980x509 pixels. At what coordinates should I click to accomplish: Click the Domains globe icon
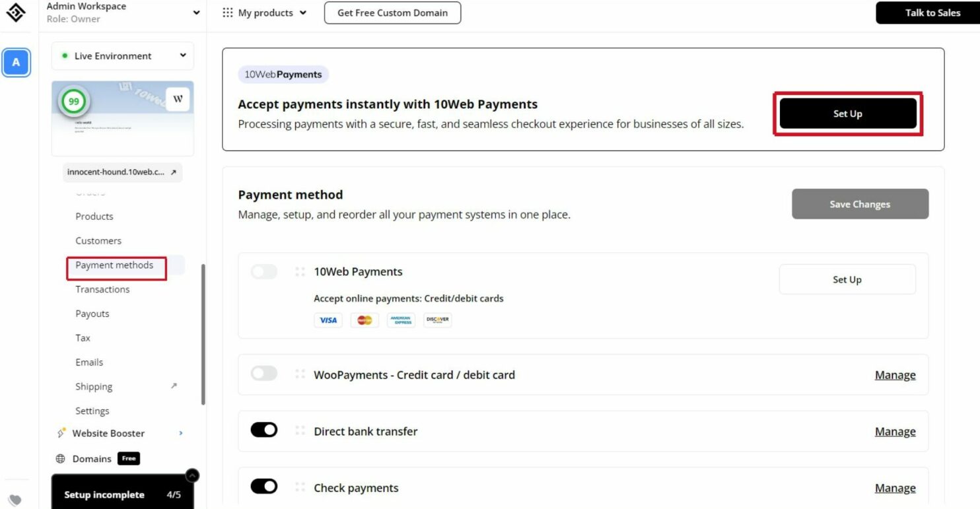click(x=60, y=458)
